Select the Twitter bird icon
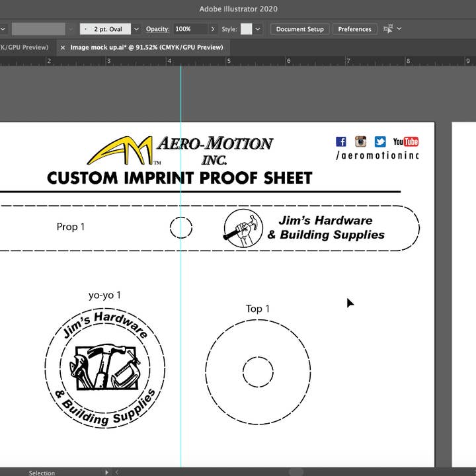The height and width of the screenshot is (476, 476). tap(380, 141)
